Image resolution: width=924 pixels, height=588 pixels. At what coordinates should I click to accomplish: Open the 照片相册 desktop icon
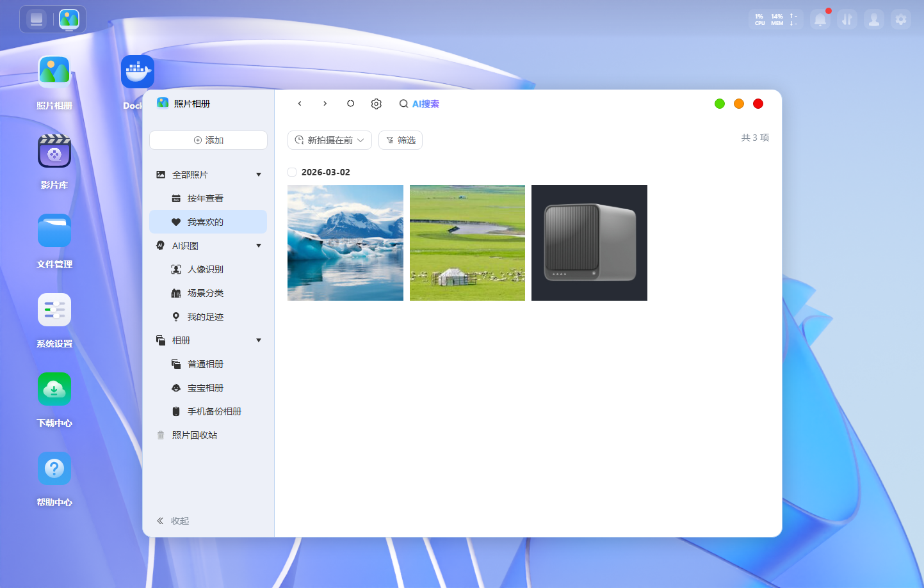(54, 72)
